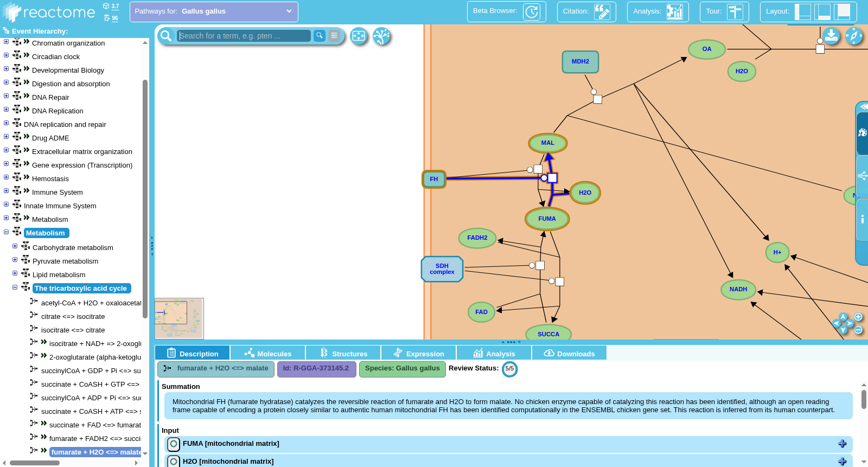868x467 pixels.
Task: Expand DNA Repair tree node
Action: (6, 96)
